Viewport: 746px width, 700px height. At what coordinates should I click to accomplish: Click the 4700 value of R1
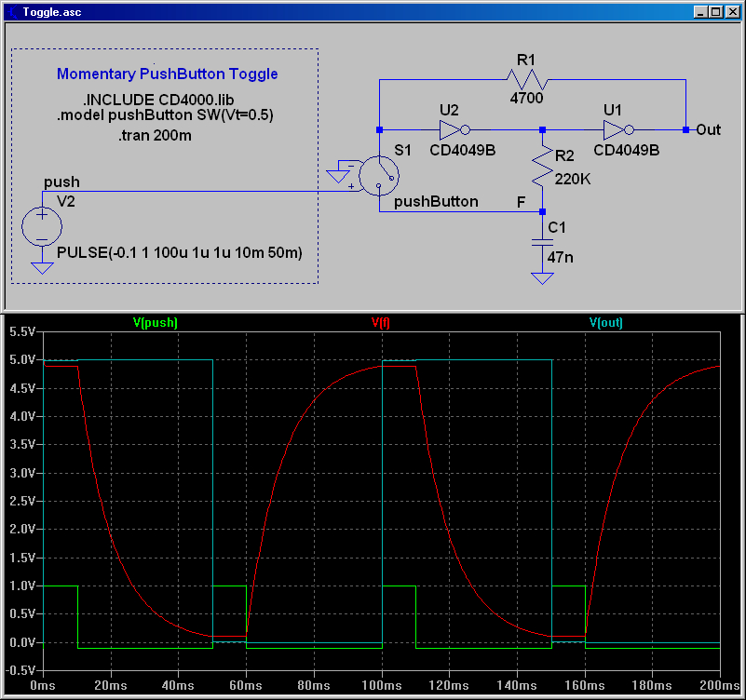526,98
